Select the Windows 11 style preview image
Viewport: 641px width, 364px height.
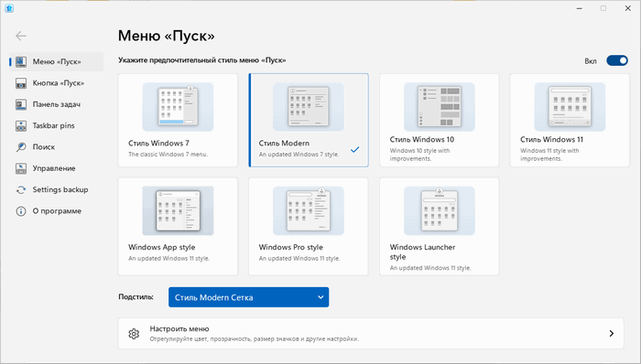coord(570,107)
